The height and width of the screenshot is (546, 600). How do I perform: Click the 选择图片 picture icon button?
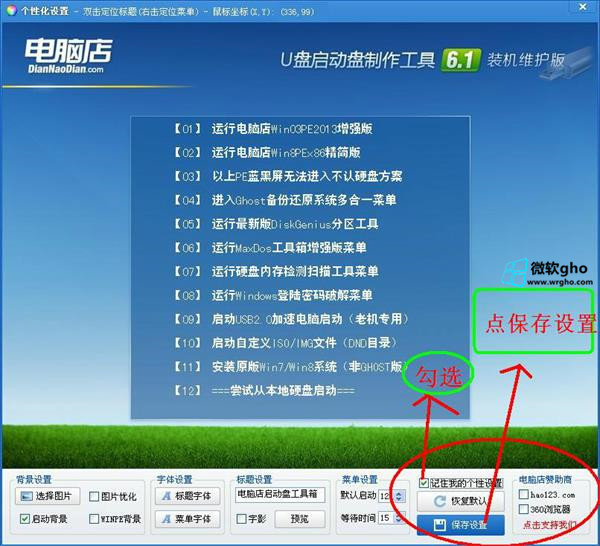pos(47,496)
